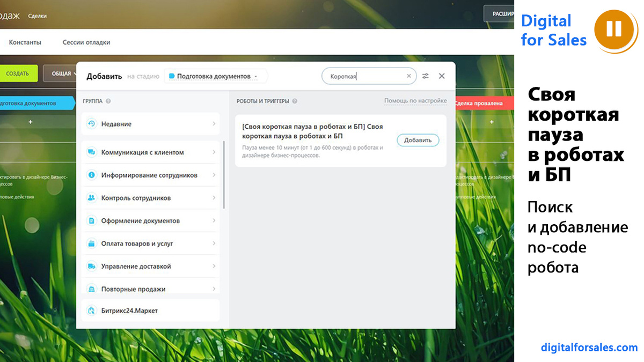
Task: Expand the Коммуникация с клиентом chevron
Action: pyautogui.click(x=214, y=152)
